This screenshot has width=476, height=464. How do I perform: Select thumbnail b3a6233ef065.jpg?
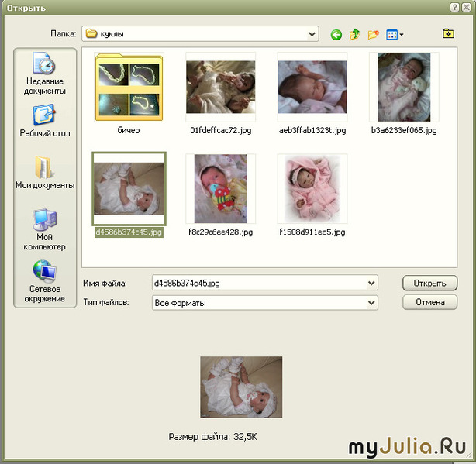click(404, 87)
